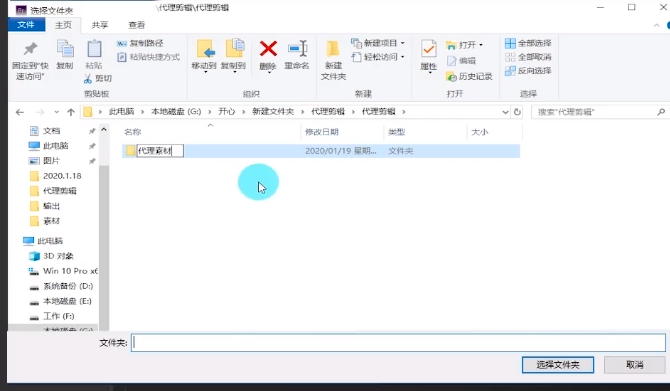Click 全部选择 select all
The width and height of the screenshot is (670, 391).
528,43
